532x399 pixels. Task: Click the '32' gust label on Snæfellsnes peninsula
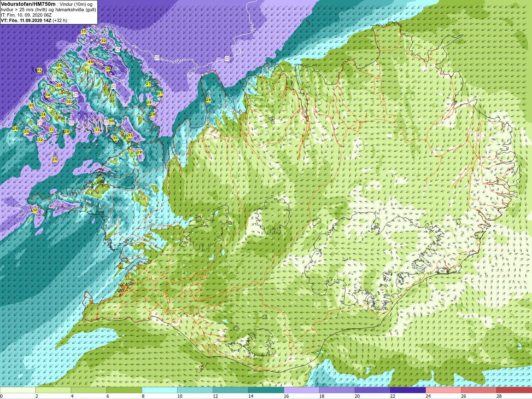click(35, 210)
